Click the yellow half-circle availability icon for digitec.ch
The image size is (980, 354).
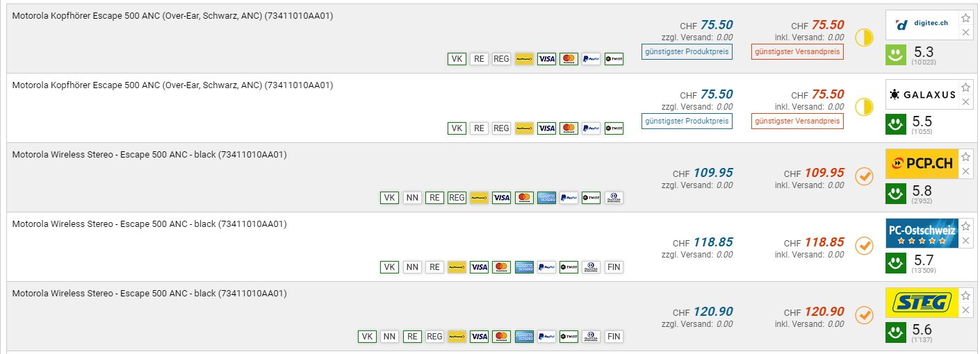point(863,37)
